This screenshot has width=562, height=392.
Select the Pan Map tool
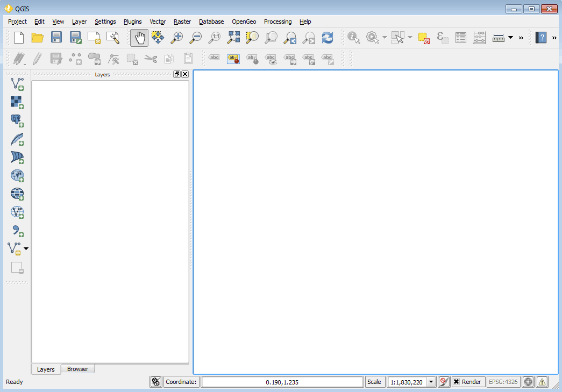tap(139, 38)
